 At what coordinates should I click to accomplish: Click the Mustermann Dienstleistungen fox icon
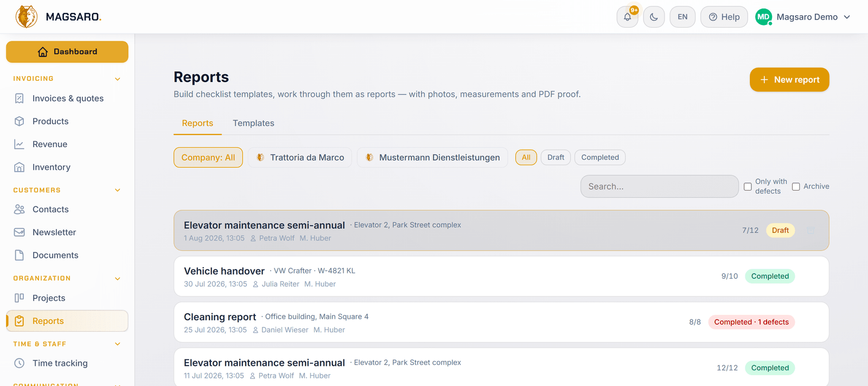(x=369, y=157)
